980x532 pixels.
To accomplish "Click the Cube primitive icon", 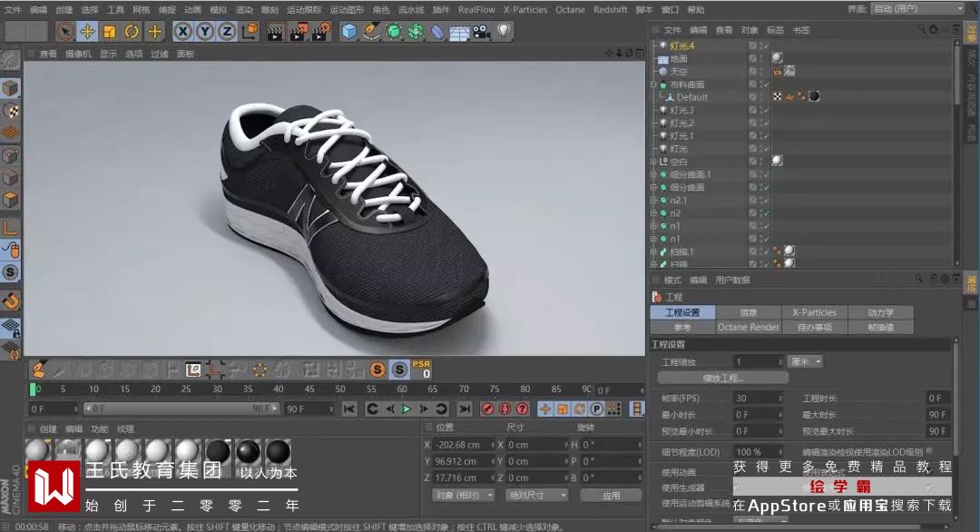I will [349, 32].
